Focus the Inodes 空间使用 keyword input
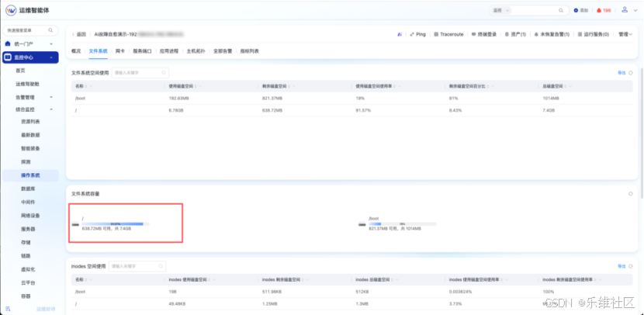Screen dimensions: 644x315 [137, 266]
